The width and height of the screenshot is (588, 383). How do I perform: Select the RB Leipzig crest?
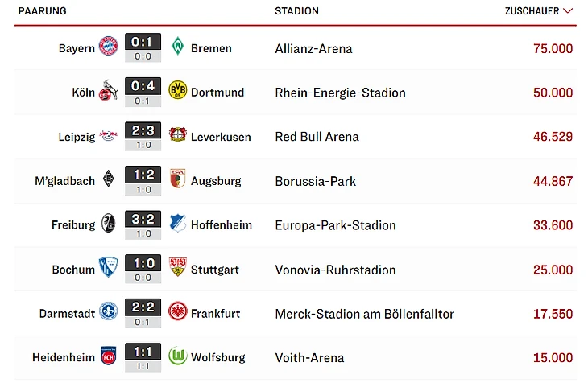[x=109, y=135]
